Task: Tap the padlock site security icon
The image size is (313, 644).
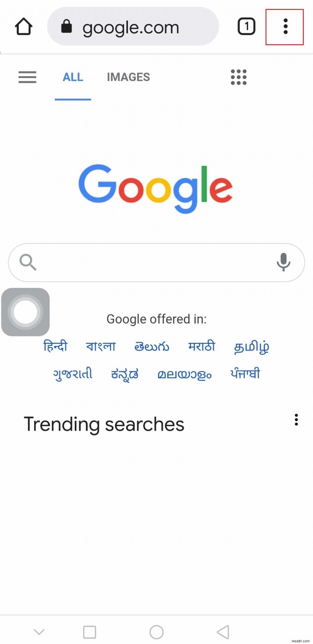Action: pos(67,27)
